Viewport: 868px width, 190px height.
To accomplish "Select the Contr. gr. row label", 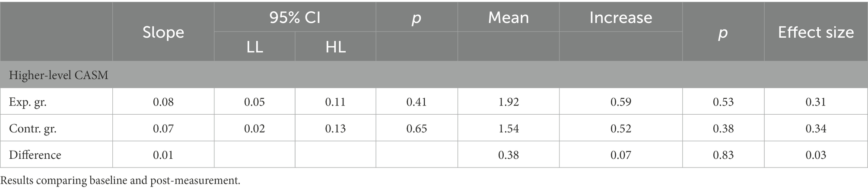I will pos(32,128).
